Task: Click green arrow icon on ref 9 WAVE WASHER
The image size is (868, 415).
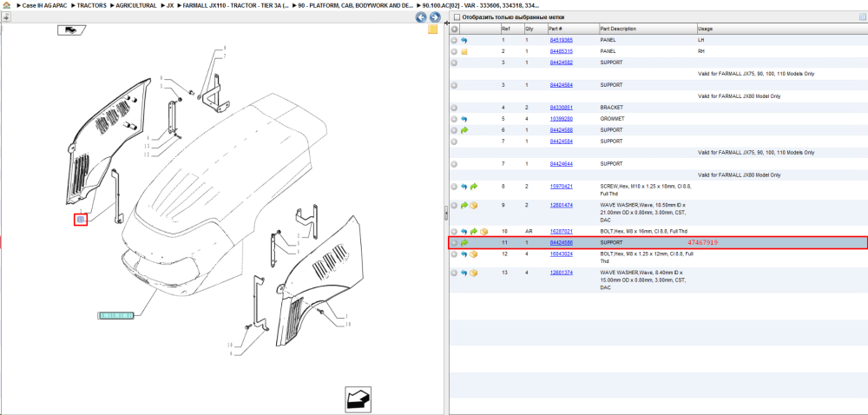Action: [x=464, y=205]
